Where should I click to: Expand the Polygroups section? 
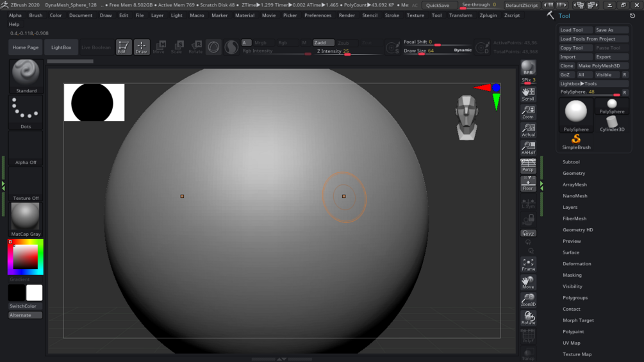pos(575,297)
